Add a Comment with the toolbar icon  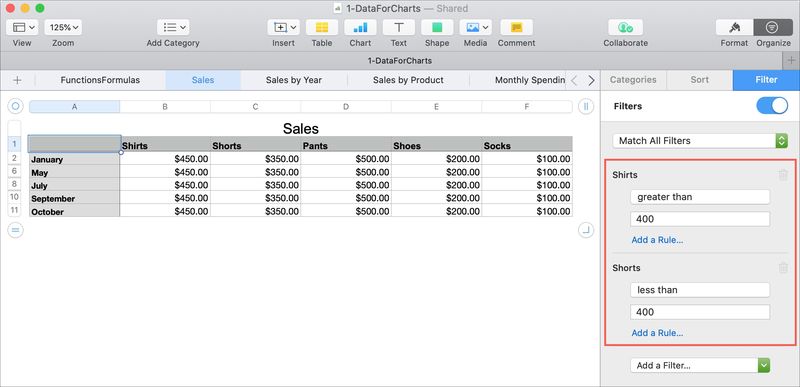point(516,28)
